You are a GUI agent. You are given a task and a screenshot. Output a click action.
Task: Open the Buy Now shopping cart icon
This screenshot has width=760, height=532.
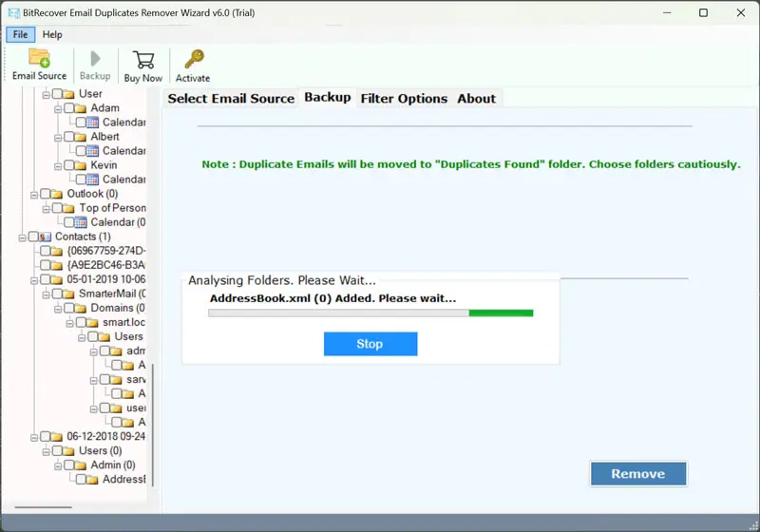coord(143,60)
